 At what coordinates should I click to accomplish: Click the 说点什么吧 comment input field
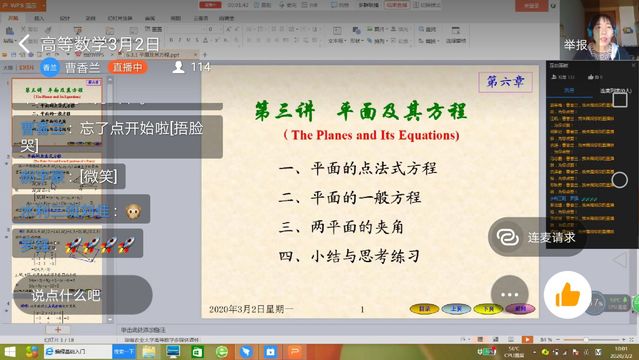[83, 295]
